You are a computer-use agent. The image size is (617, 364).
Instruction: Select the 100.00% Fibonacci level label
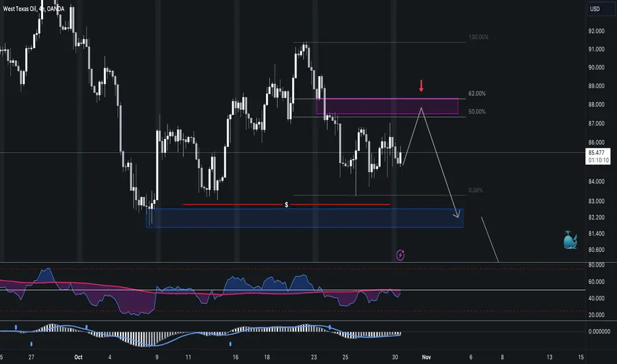[x=479, y=37]
